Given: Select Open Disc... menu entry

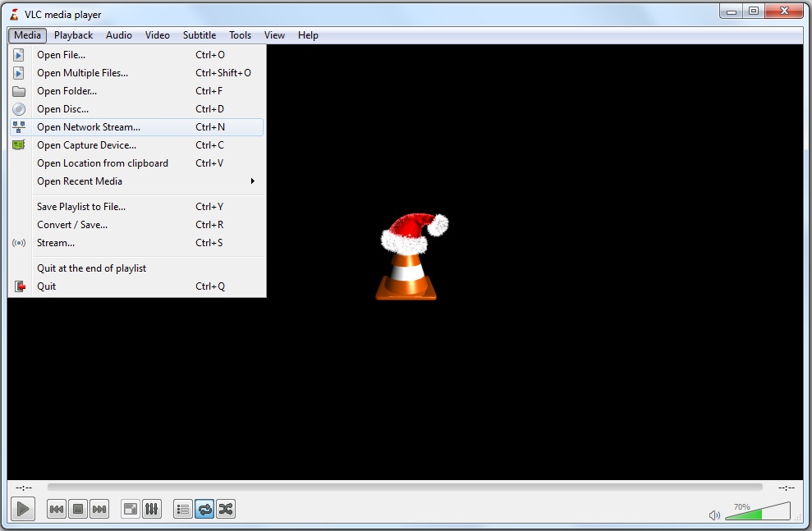Looking at the screenshot, I should pyautogui.click(x=137, y=109).
